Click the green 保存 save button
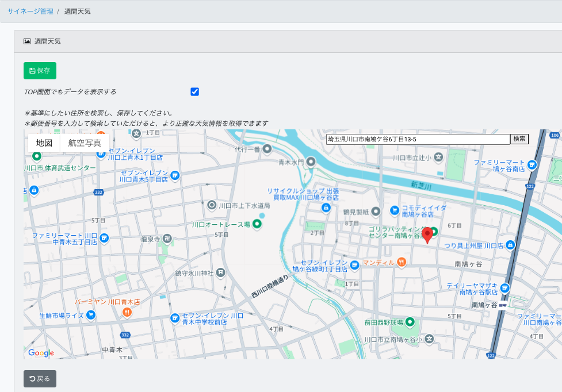This screenshot has height=392, width=562. click(40, 71)
